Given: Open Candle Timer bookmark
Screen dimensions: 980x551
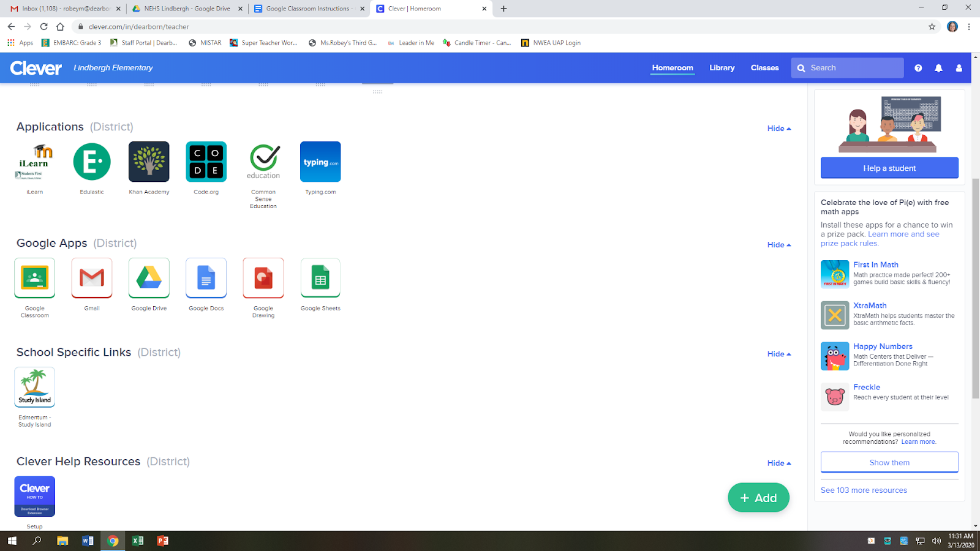Looking at the screenshot, I should click(477, 43).
